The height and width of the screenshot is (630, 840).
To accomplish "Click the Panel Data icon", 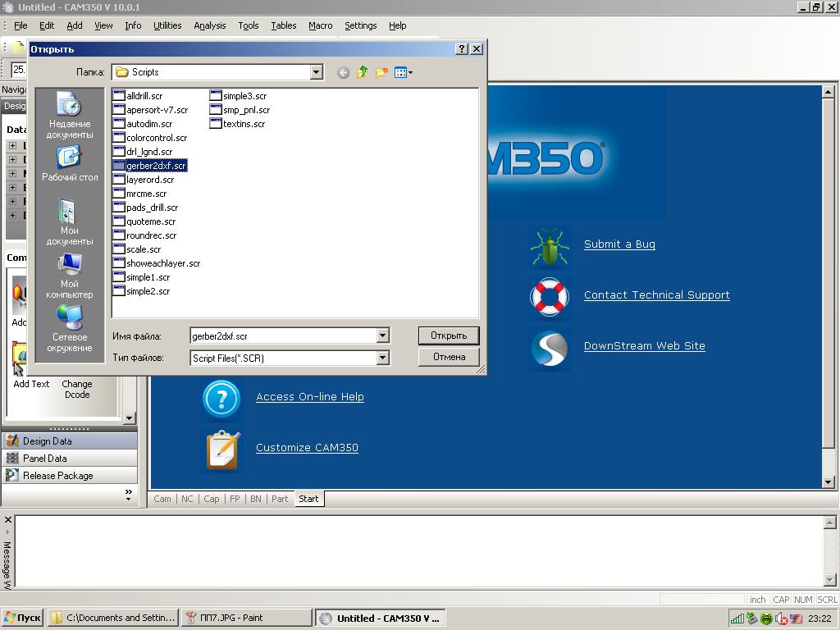I will click(x=12, y=458).
